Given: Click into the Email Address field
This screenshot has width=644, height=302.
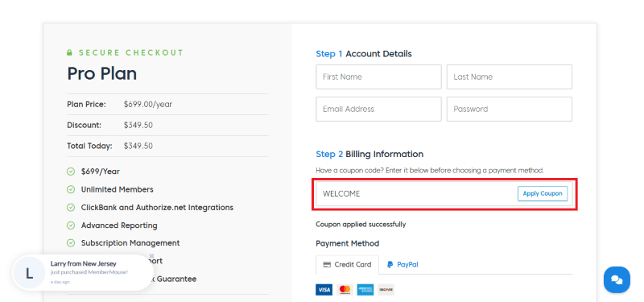Looking at the screenshot, I should [378, 109].
